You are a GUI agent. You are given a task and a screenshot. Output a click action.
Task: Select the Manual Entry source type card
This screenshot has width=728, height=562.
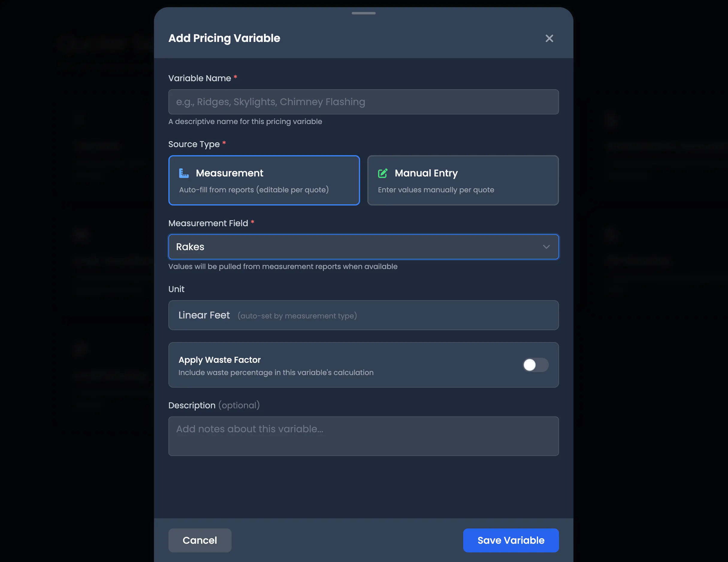463,180
